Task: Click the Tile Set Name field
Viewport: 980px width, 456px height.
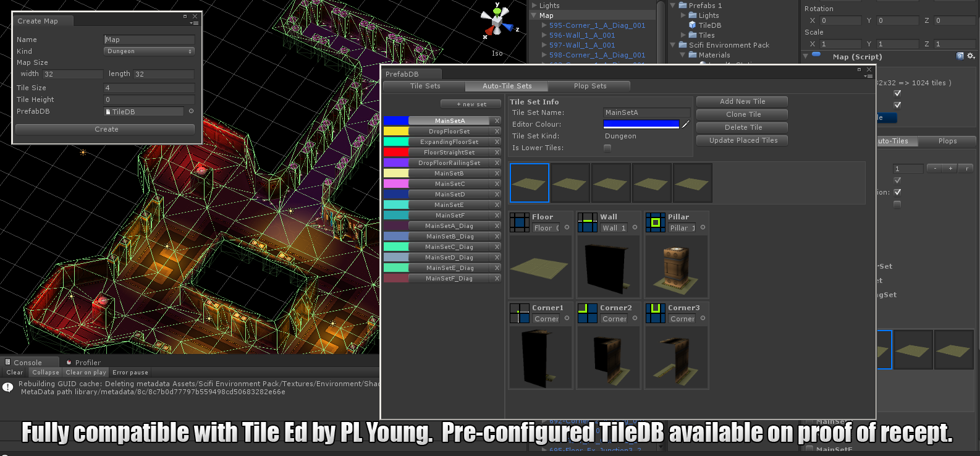Action: 646,112
